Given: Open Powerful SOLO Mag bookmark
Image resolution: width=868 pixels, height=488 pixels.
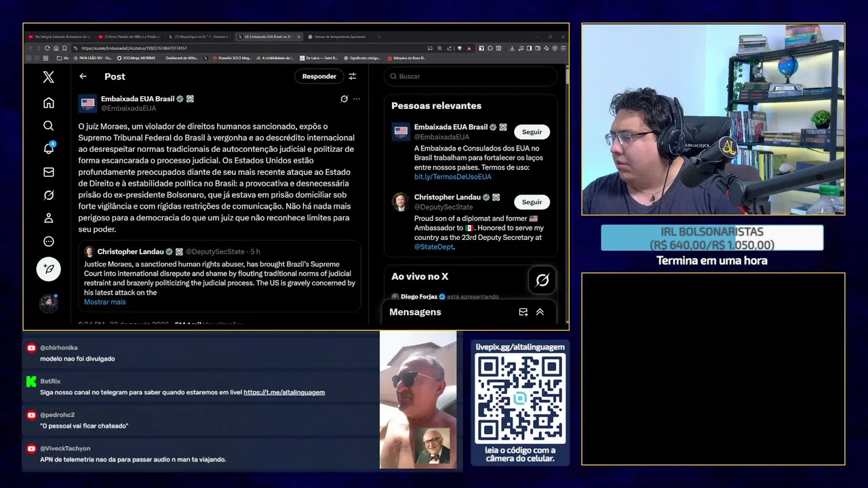Looking at the screenshot, I should [232, 58].
